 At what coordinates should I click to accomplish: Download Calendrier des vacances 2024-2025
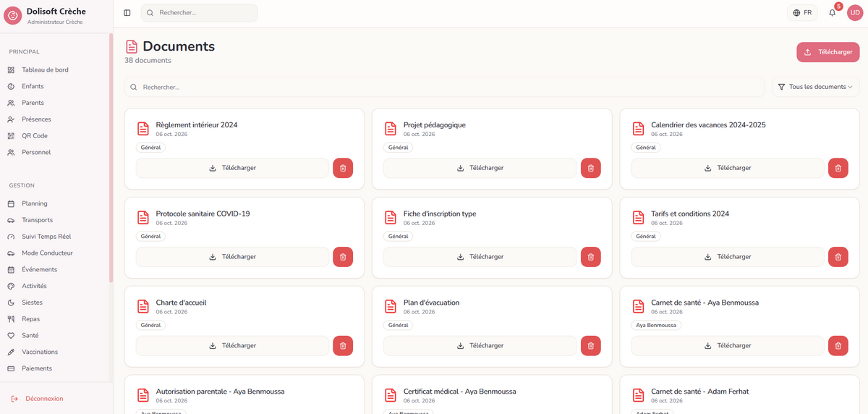click(x=728, y=168)
